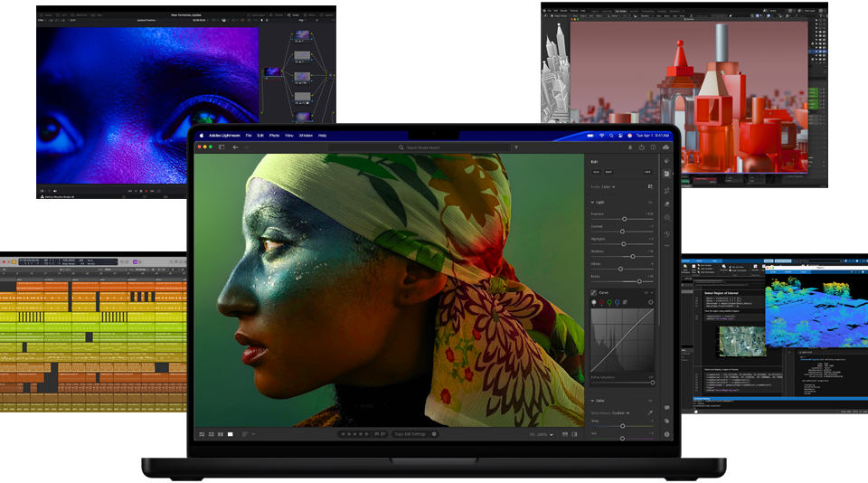This screenshot has height=483, width=868.
Task: Open the Crop and rotate tool in Lightroom
Action: tap(666, 189)
